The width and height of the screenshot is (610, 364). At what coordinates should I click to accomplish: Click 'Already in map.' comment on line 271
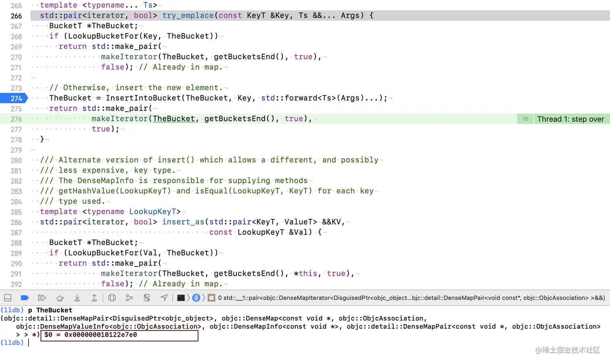(x=180, y=67)
